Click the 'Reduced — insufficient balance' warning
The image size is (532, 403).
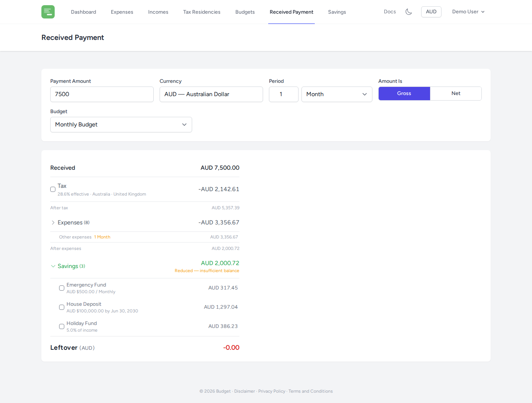(207, 271)
